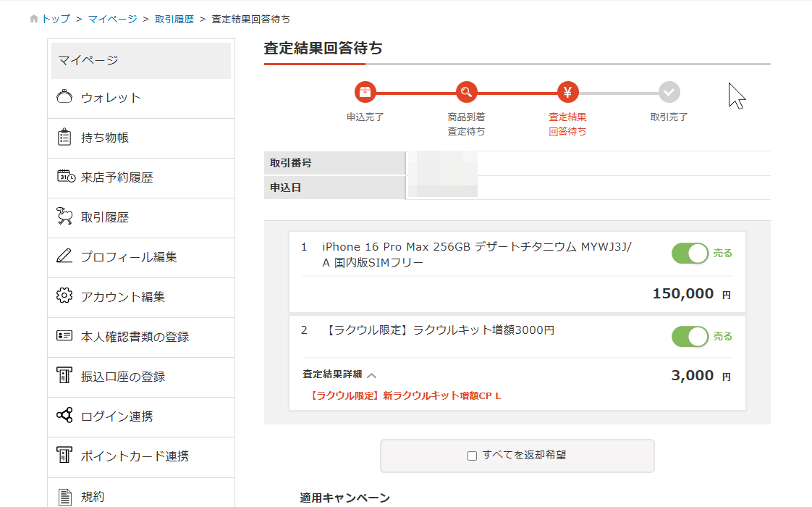812x507 pixels.
Task: Click the 取引履歴 breadcrumb link
Action: tap(174, 19)
